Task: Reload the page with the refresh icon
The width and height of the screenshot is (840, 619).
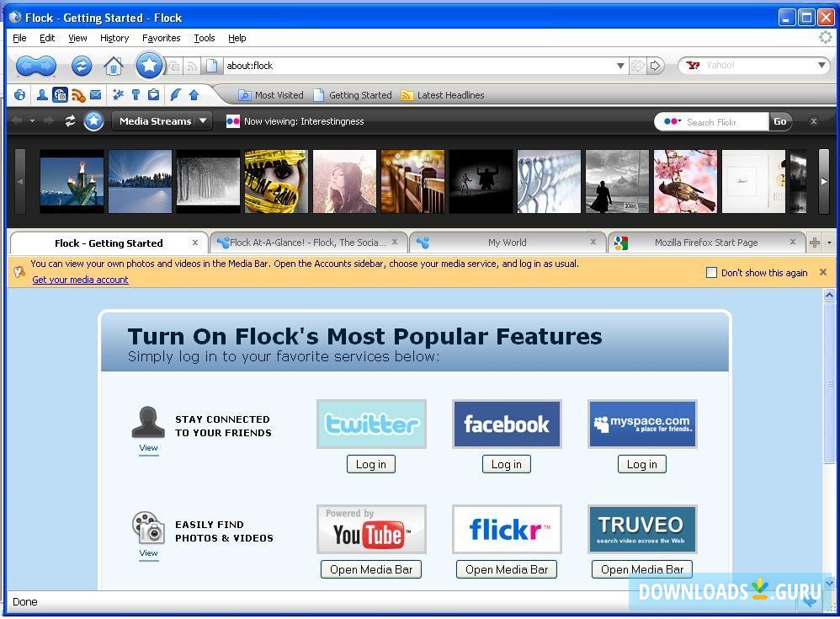Action: click(82, 66)
